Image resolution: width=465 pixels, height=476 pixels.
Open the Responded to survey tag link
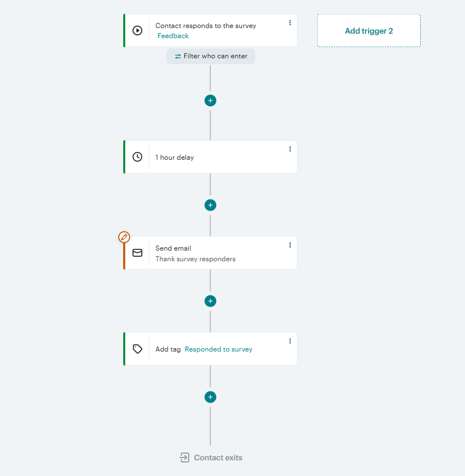tap(218, 349)
